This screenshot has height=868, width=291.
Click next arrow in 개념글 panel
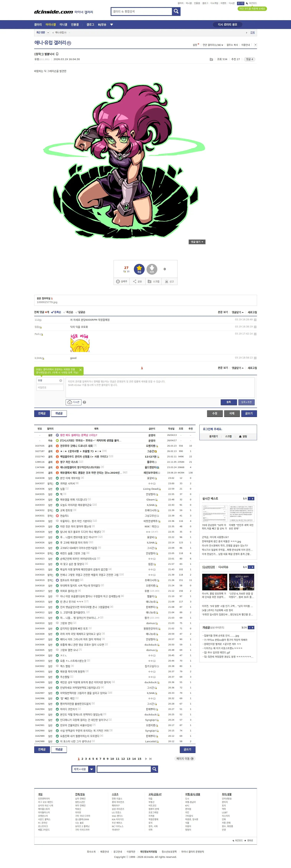coord(253,627)
